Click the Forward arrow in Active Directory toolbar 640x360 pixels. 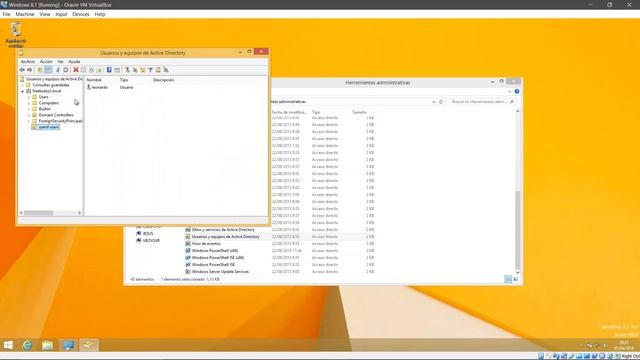[x=29, y=70]
